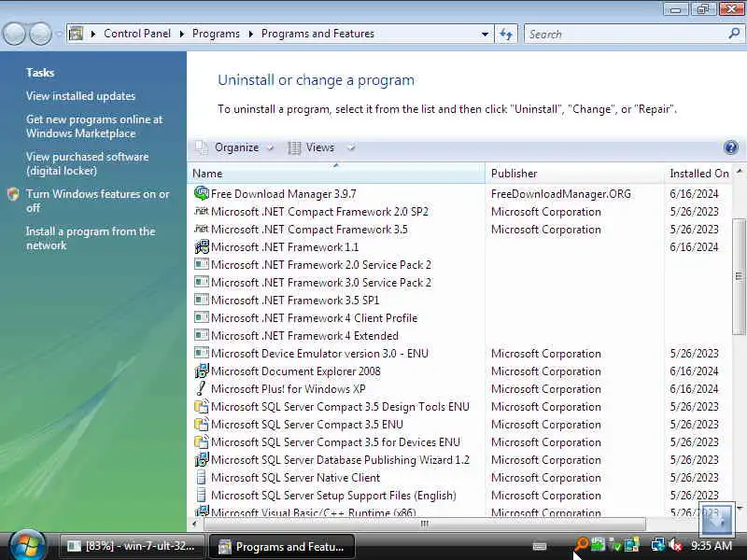Go back with the back arrow button
This screenshot has height=560, width=747.
point(14,34)
